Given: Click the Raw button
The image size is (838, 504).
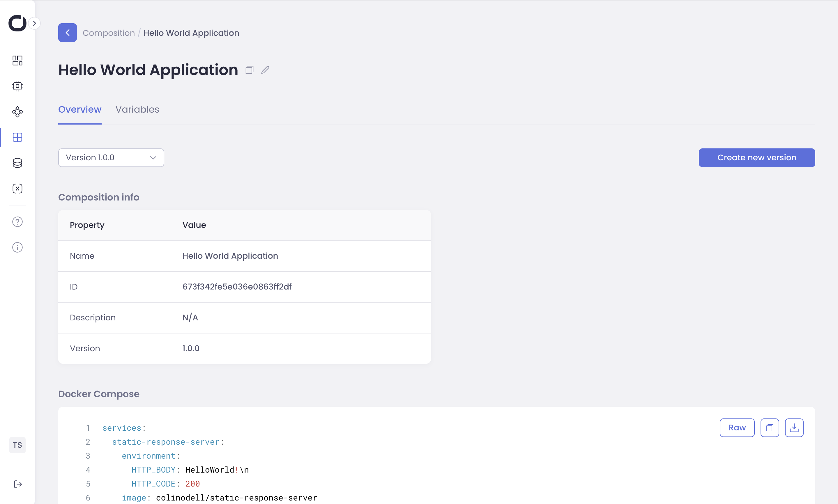Looking at the screenshot, I should pos(737,427).
